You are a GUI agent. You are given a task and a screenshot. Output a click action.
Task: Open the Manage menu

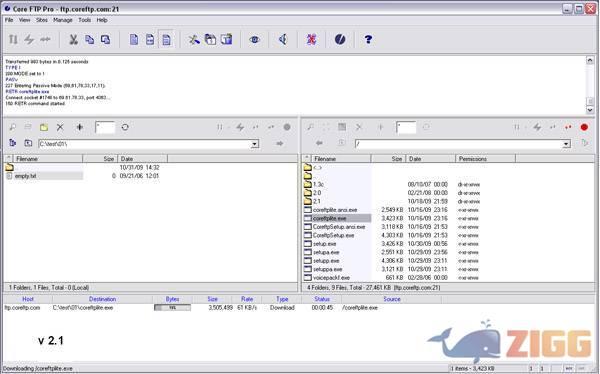pos(63,20)
